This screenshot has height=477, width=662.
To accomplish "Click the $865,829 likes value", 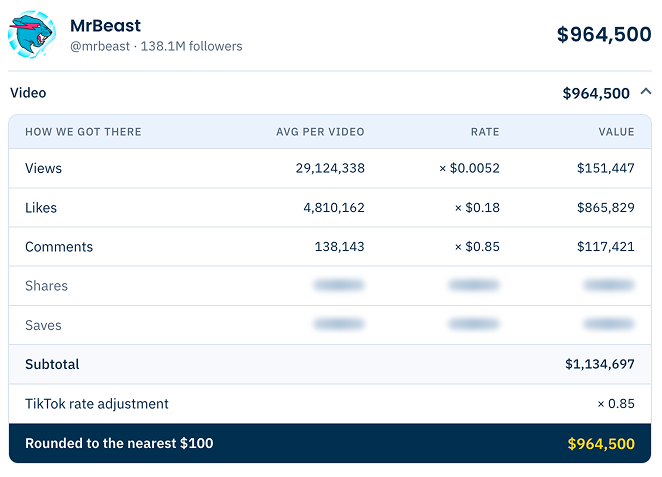I will click(606, 208).
